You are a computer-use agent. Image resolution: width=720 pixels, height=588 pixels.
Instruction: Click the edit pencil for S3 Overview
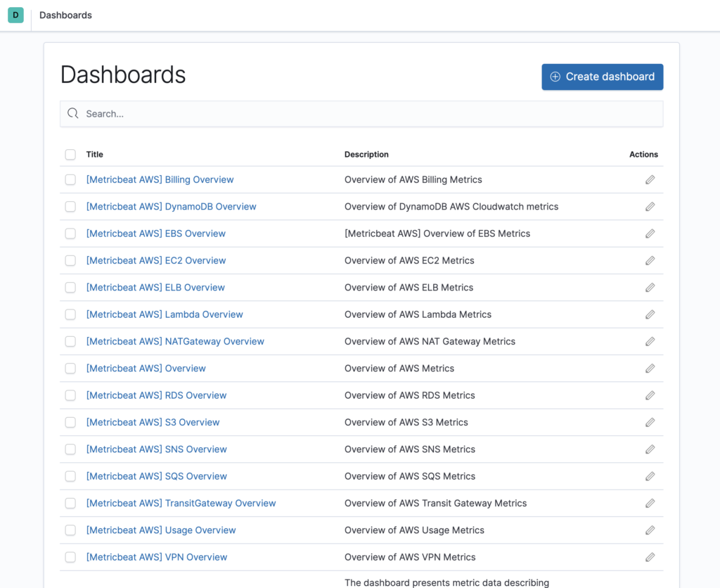click(650, 422)
